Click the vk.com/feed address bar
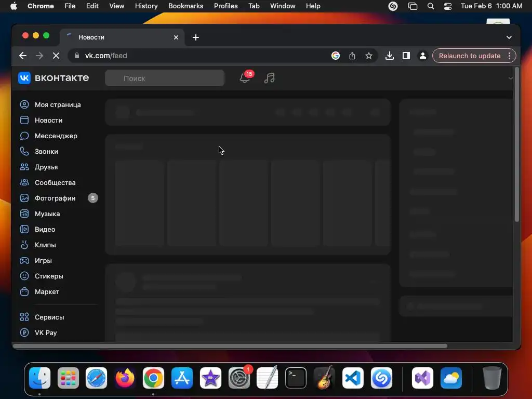 (x=198, y=56)
